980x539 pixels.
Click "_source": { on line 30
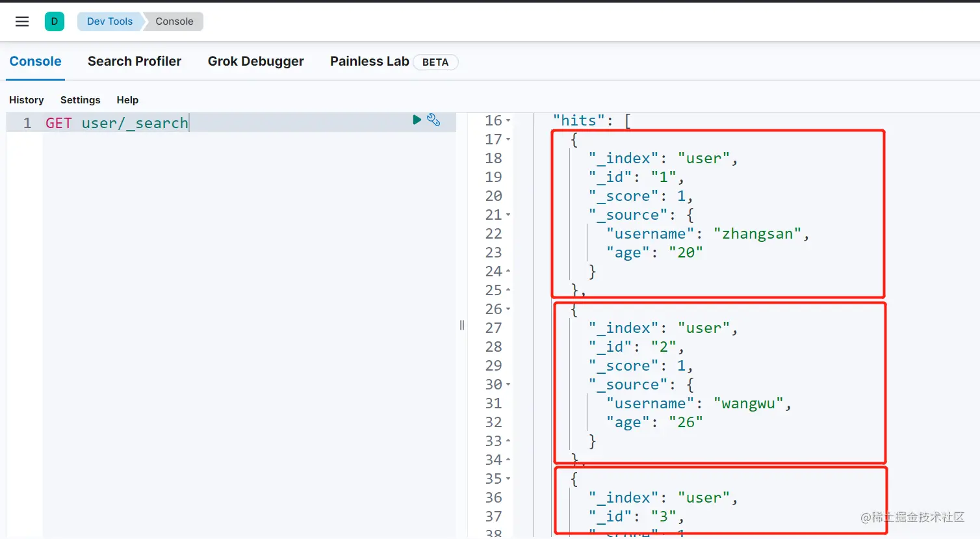[641, 385]
